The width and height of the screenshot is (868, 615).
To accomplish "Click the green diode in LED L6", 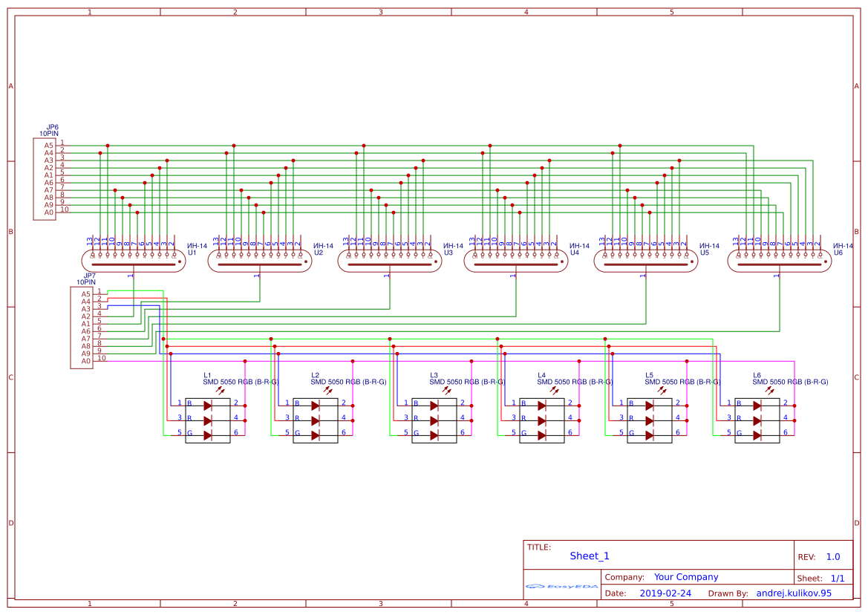I will (757, 436).
